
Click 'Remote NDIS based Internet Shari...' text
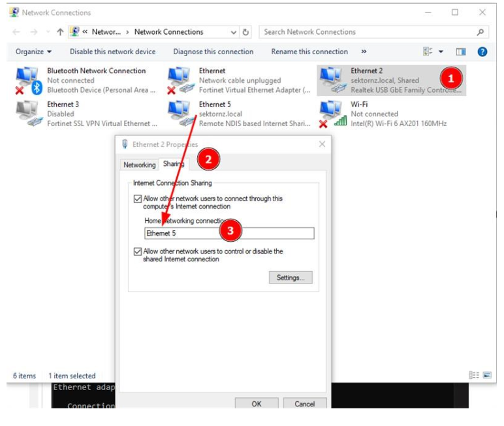[x=255, y=123]
